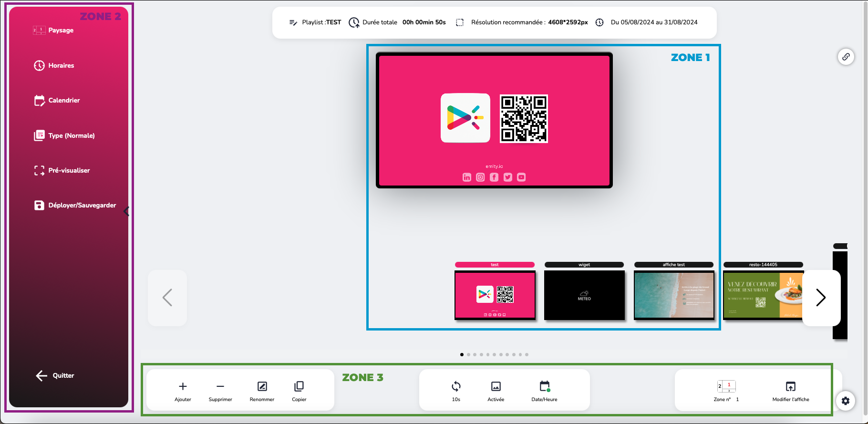Screen dimensions: 868x424
Task: Collapse the sidebar with the chevron
Action: point(126,211)
